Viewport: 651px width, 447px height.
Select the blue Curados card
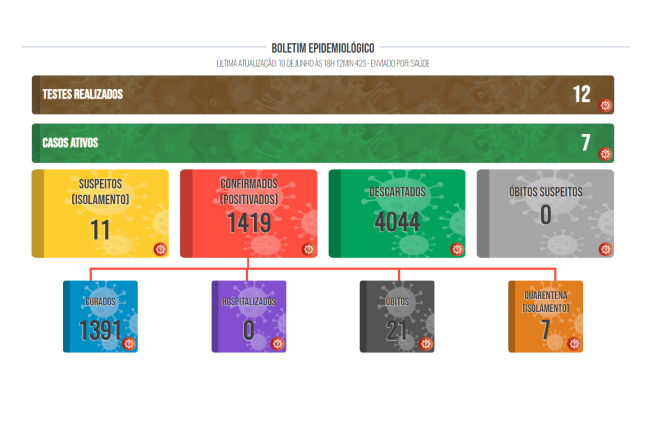pyautogui.click(x=100, y=317)
